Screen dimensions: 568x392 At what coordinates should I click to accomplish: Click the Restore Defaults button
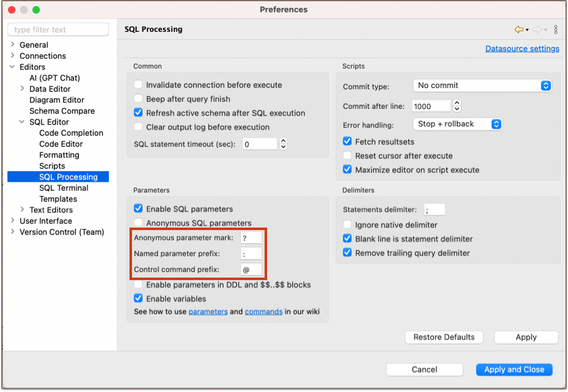pos(444,337)
